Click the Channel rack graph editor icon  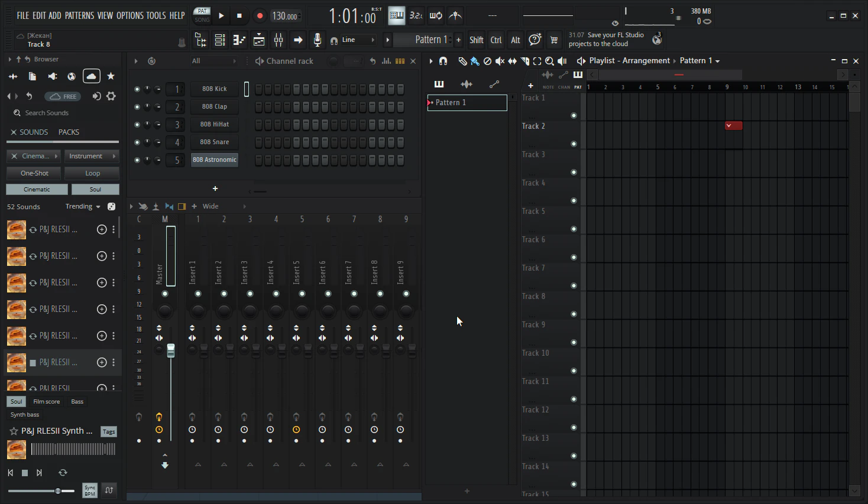(x=386, y=61)
